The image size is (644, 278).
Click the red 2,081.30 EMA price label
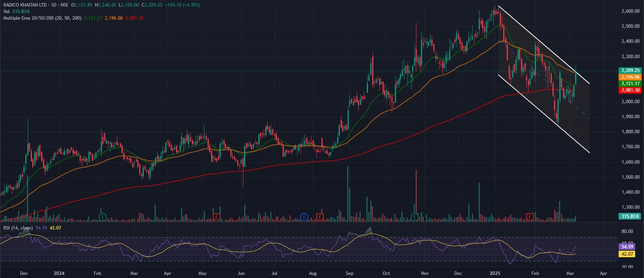630,90
